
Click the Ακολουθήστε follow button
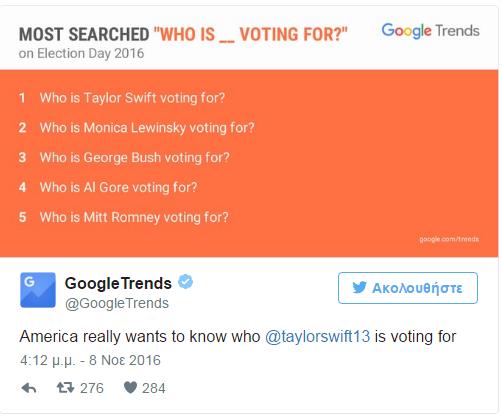point(408,288)
